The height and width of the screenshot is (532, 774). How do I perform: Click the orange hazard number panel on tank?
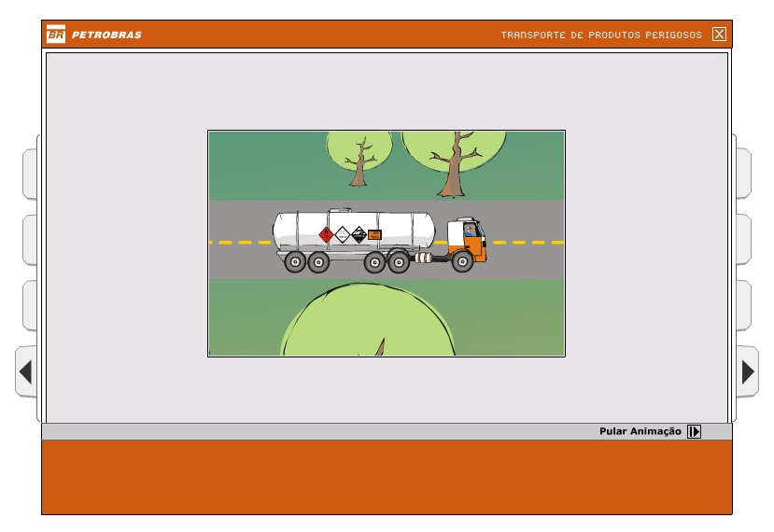pyautogui.click(x=374, y=235)
